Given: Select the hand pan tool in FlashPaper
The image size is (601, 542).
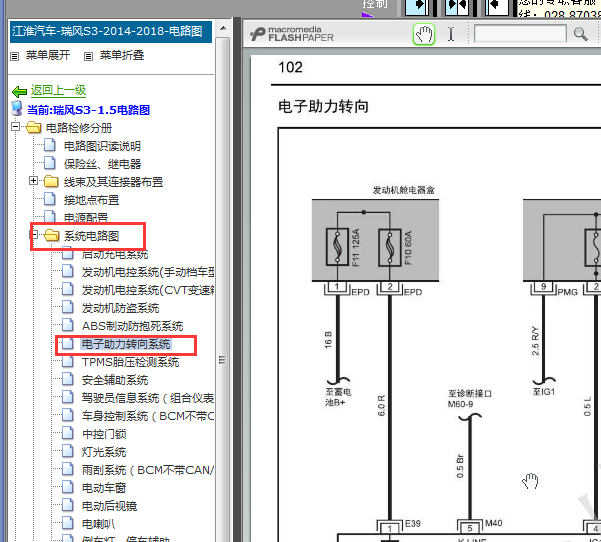Looking at the screenshot, I should [424, 34].
